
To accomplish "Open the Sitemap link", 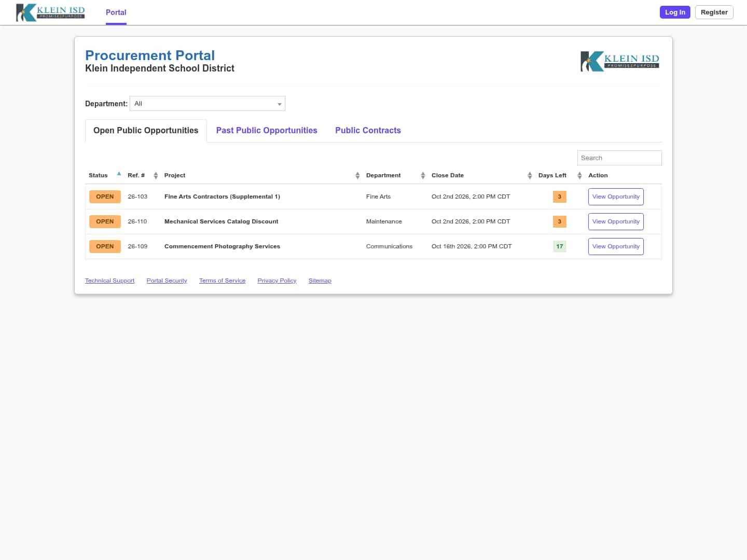I will (x=320, y=281).
